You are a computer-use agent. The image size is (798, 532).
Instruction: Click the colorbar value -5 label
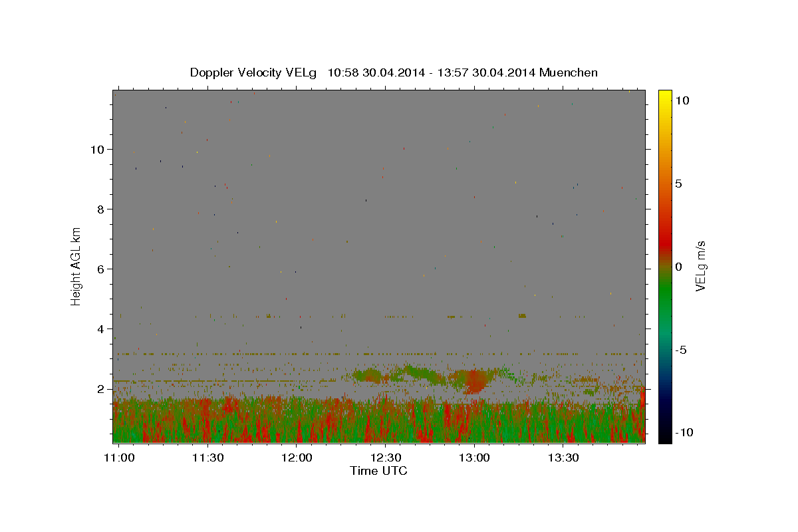point(680,349)
